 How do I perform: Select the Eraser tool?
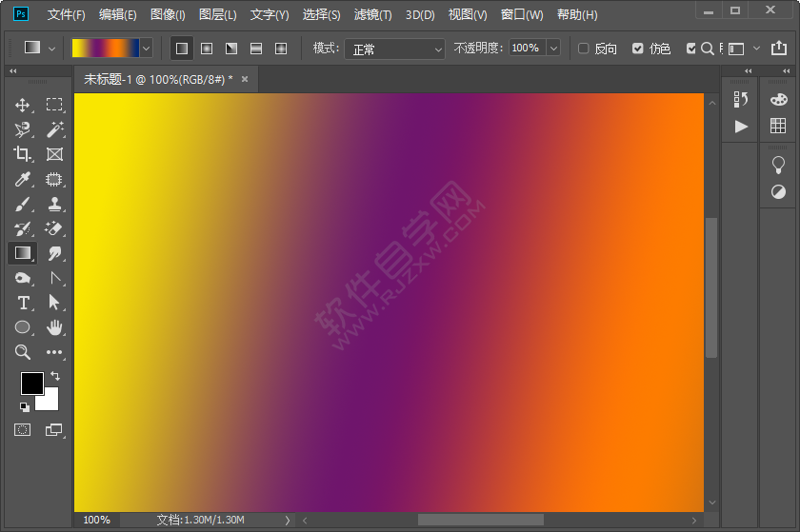[54, 228]
